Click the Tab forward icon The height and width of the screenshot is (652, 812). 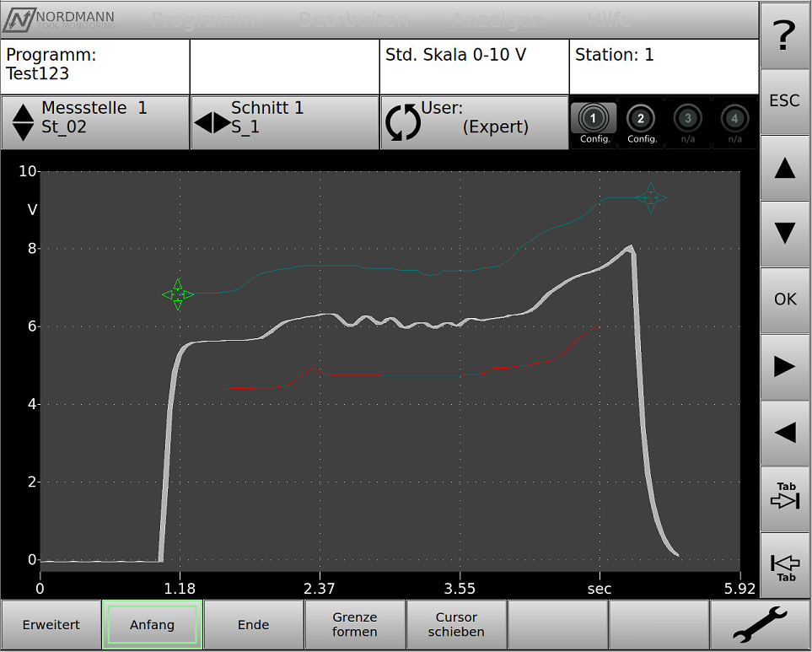coord(784,498)
